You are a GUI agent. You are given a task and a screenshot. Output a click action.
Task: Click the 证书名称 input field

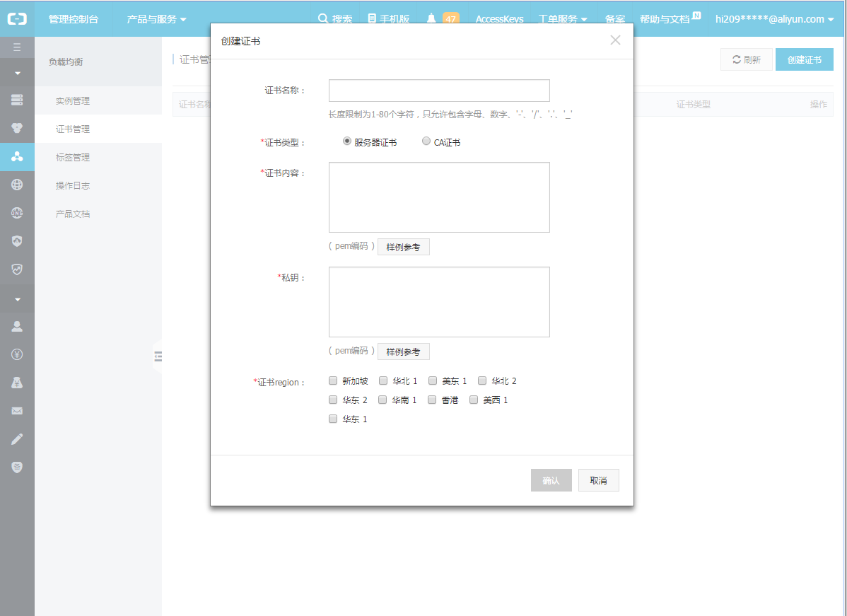point(438,91)
